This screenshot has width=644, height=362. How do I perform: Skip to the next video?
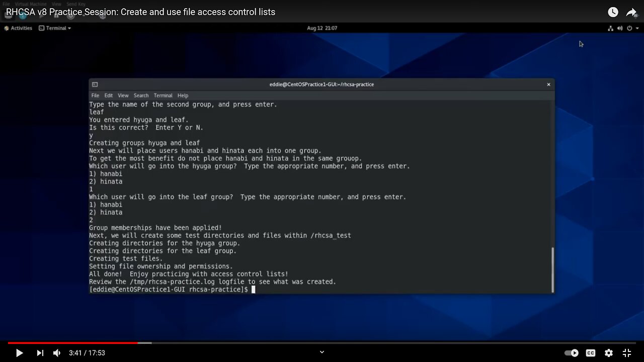[x=40, y=353]
